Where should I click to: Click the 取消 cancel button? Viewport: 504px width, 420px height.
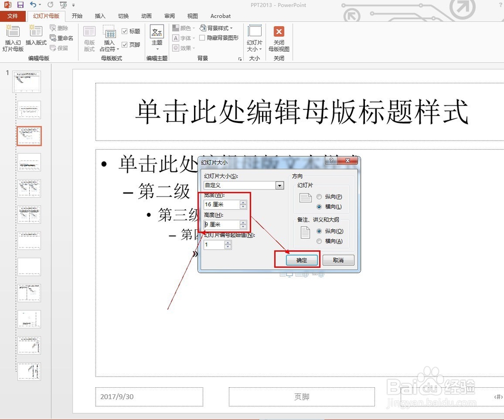click(x=338, y=260)
